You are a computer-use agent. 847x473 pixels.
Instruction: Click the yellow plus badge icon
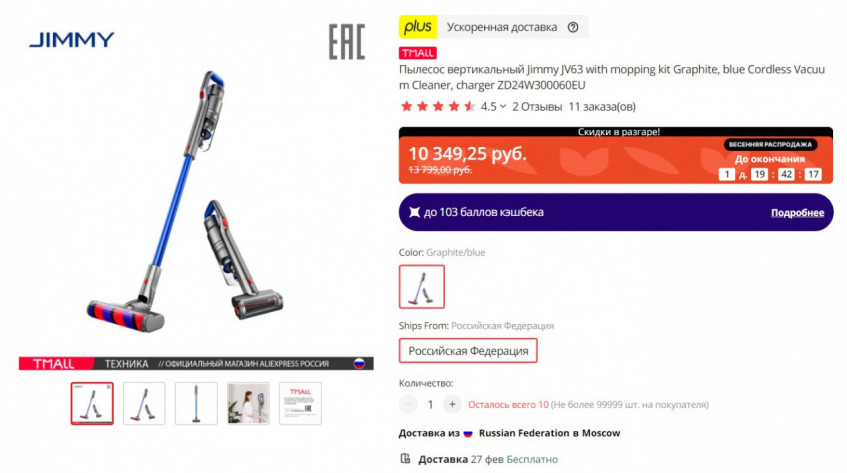coord(418,26)
